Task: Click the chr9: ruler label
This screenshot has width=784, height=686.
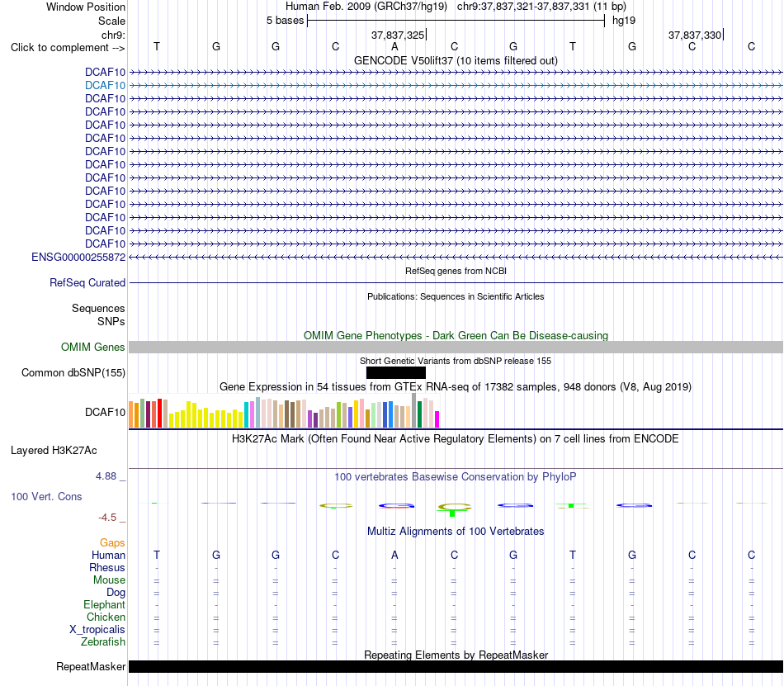Action: tap(113, 35)
